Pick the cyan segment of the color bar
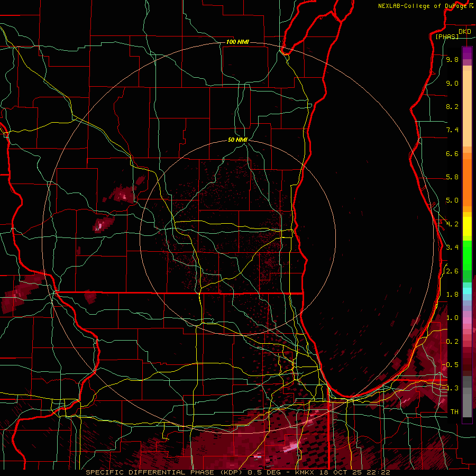Screen dimensions: 476x476 [467, 290]
